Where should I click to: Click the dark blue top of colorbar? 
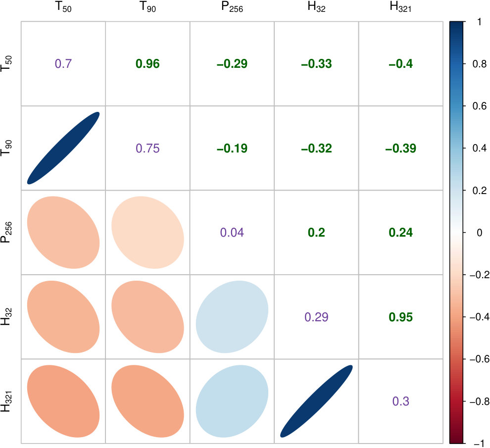457,24
